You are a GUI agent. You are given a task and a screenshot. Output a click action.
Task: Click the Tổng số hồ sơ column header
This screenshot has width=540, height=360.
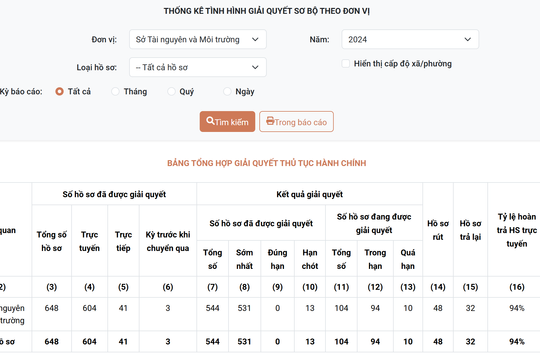[52, 241]
